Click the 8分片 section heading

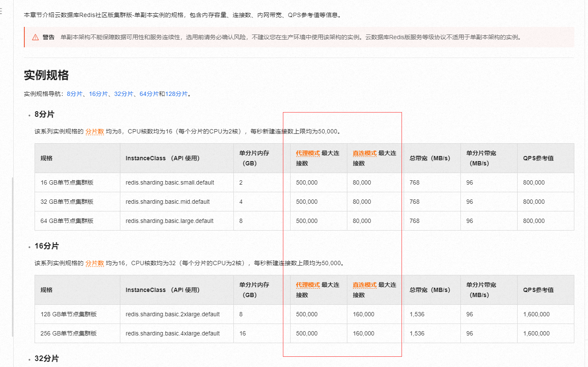(x=44, y=114)
